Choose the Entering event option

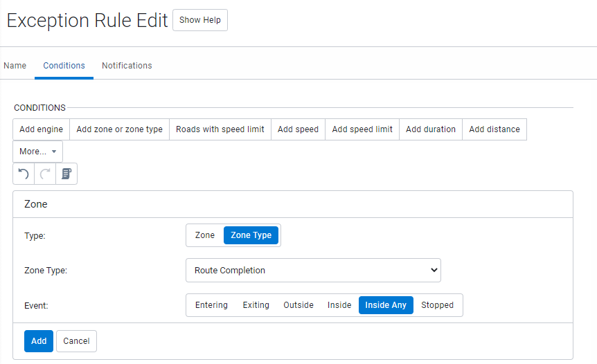pos(211,305)
